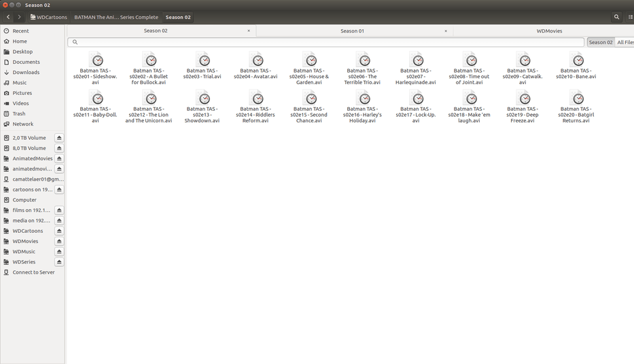Screen dimensions: 634x364
Task: Eject the 8,0 TB Volume
Action: click(59, 148)
